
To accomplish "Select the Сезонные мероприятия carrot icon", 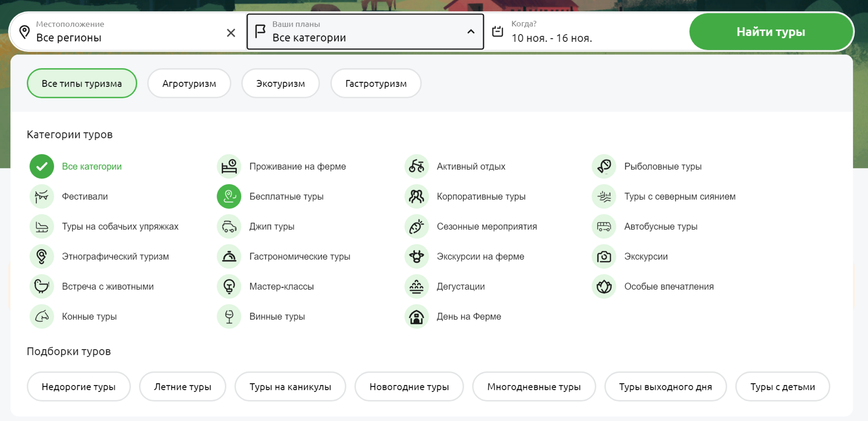I will (x=417, y=226).
